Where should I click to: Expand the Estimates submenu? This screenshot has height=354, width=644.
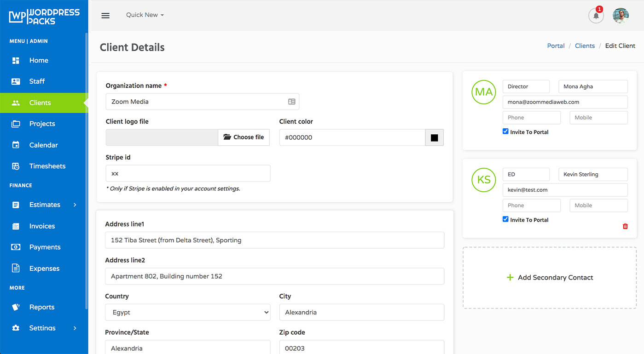click(x=45, y=205)
